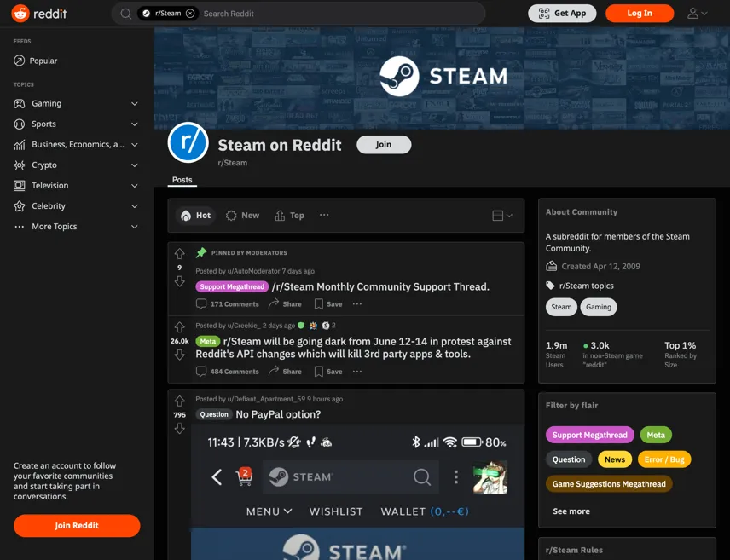Click the Meta flair on protest post
Screen dimensions: 730x560
[207, 341]
